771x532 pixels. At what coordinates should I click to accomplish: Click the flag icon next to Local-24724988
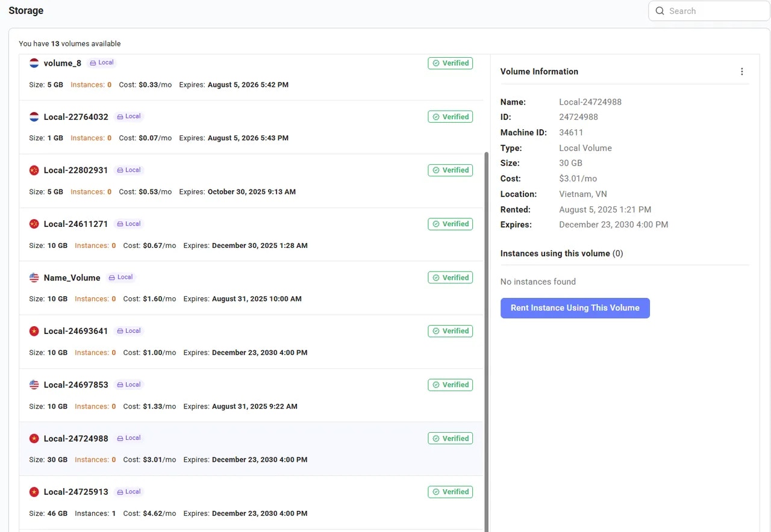(x=34, y=438)
